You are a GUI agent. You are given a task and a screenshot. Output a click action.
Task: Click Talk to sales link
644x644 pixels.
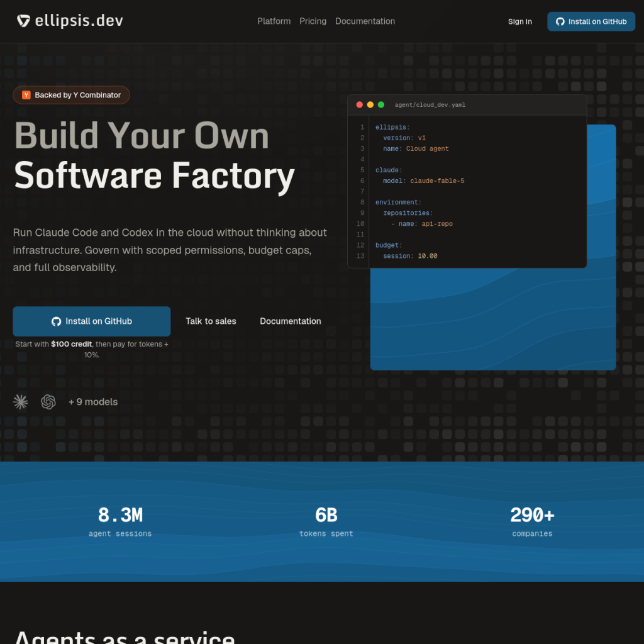pos(211,321)
